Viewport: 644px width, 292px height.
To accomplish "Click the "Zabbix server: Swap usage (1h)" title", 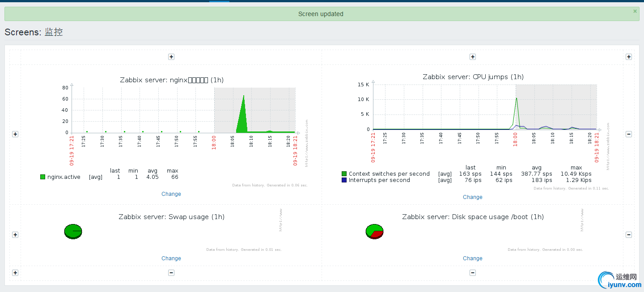I will pyautogui.click(x=172, y=217).
